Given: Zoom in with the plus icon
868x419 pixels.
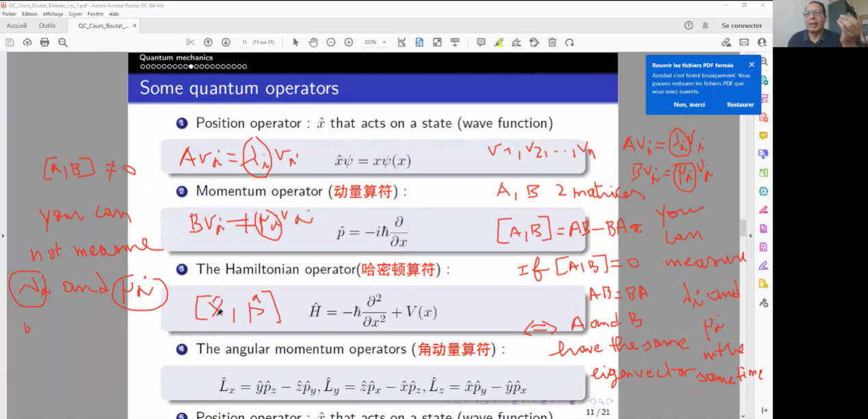Looking at the screenshot, I should (349, 42).
